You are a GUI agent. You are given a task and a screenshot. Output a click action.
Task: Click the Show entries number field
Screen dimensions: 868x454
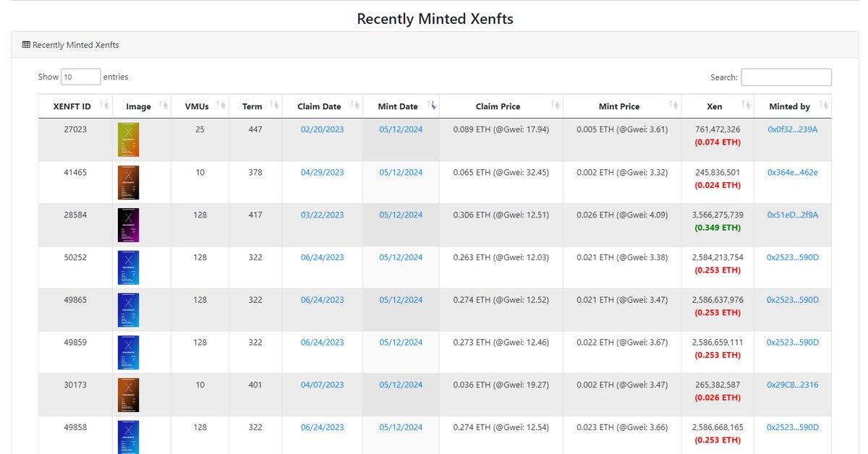(x=80, y=77)
